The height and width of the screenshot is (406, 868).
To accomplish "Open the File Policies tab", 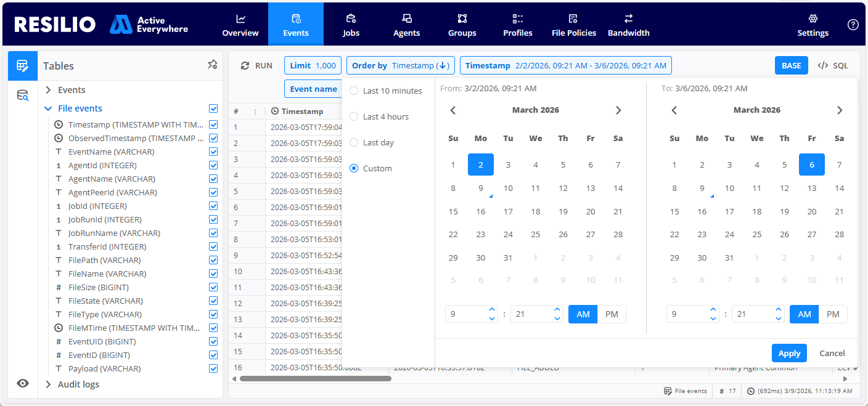I will point(574,25).
